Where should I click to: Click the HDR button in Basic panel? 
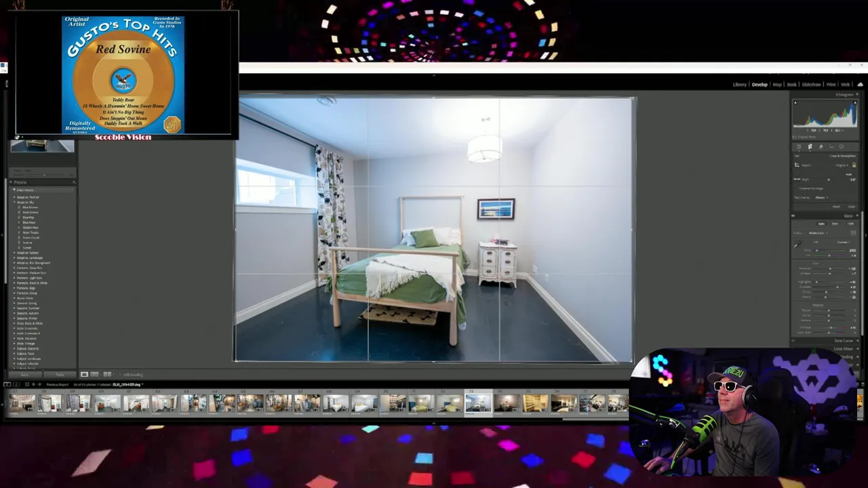(x=850, y=224)
